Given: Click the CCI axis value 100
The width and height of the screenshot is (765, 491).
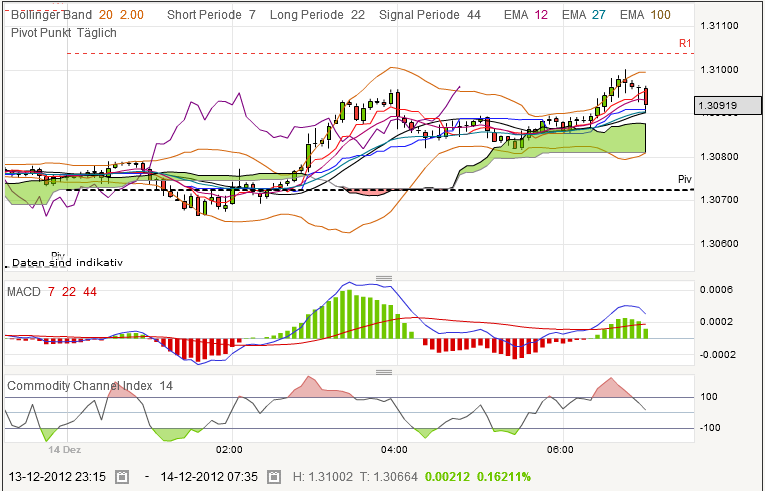Looking at the screenshot, I should tap(709, 397).
